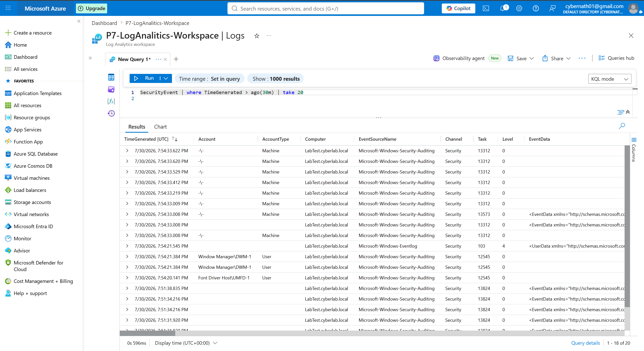Screen dimensions: 644x351
Task: Open the Columns panel on the right
Action: [634, 150]
